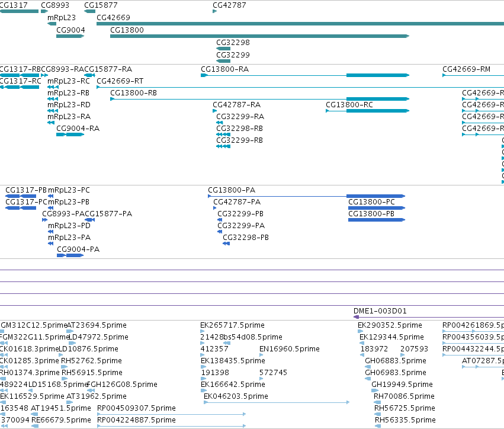Select the CG32299 gene glyph
Viewport: 504px width, 429px height.
(223, 61)
